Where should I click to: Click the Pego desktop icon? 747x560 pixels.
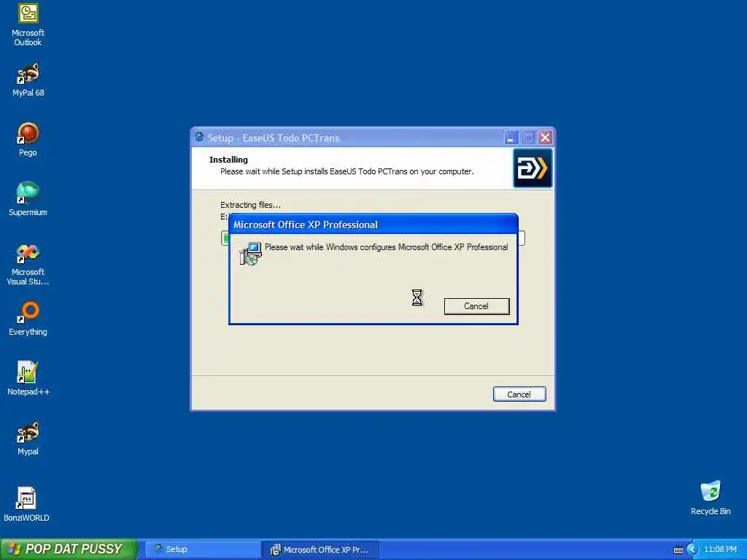(28, 139)
